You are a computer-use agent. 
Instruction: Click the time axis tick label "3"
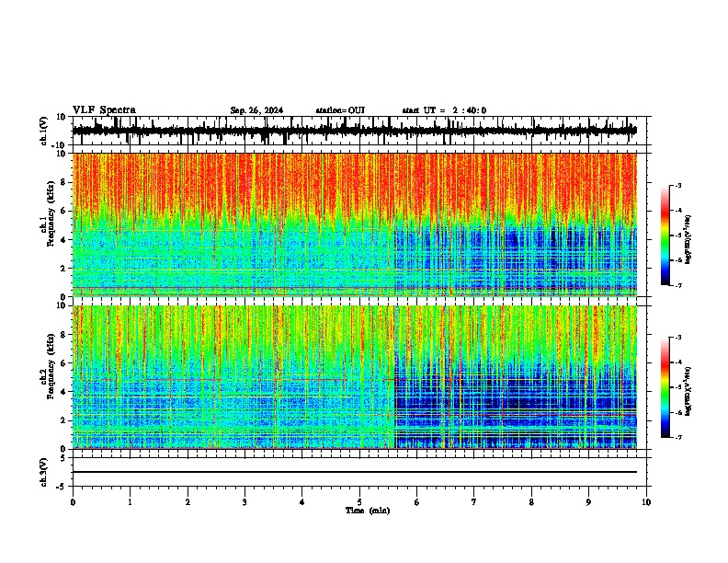tap(245, 502)
